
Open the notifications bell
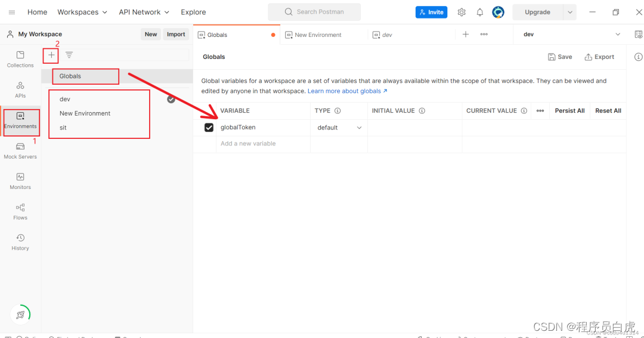pyautogui.click(x=479, y=13)
